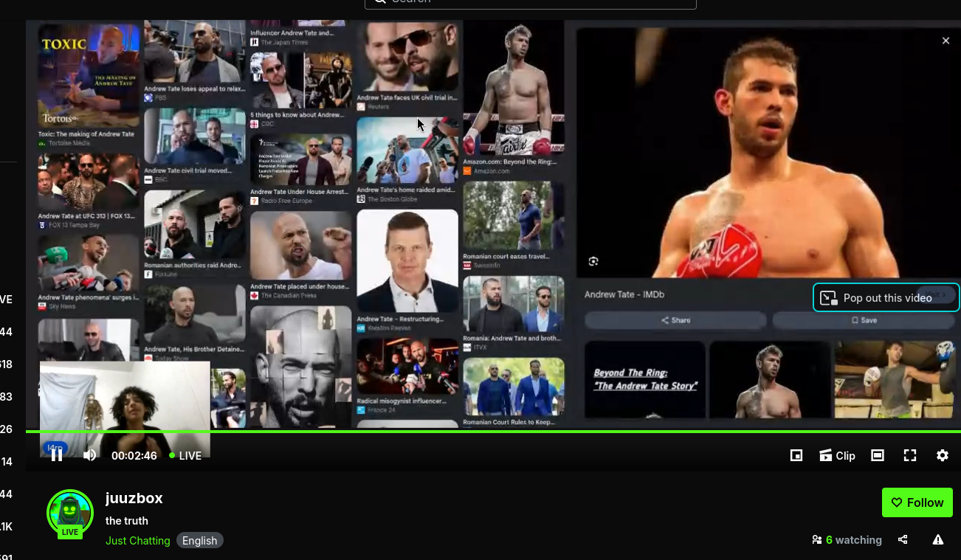
Task: Click the Swissinfo "Romanian court eases travel" caption
Action: (506, 257)
